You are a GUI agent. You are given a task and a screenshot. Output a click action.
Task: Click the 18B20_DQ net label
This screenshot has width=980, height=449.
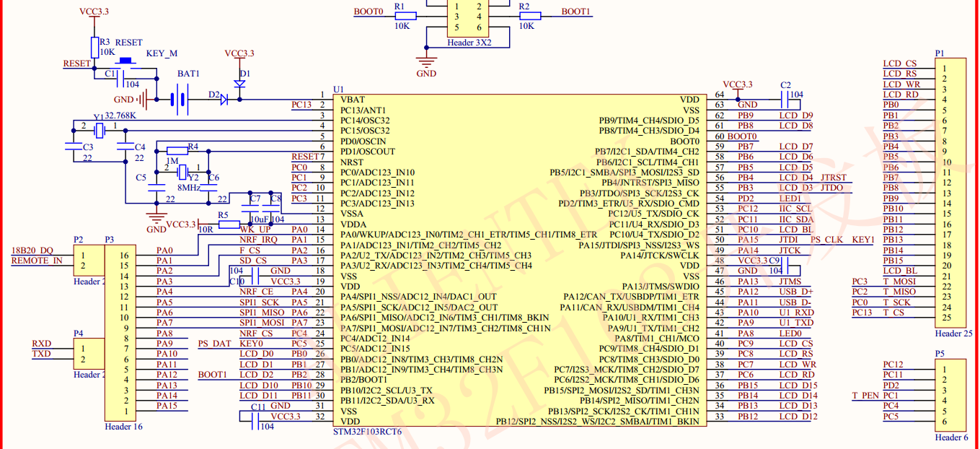pos(32,250)
